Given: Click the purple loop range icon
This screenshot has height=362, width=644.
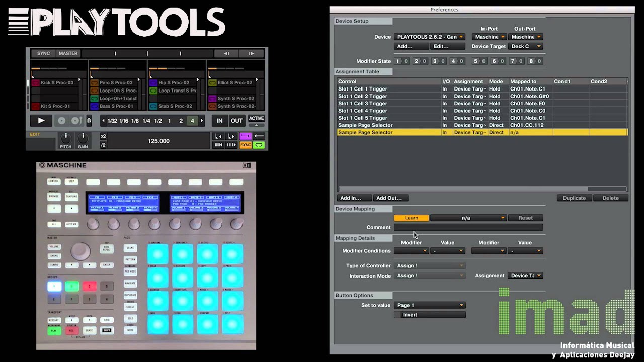Looking at the screenshot, I should (245, 136).
